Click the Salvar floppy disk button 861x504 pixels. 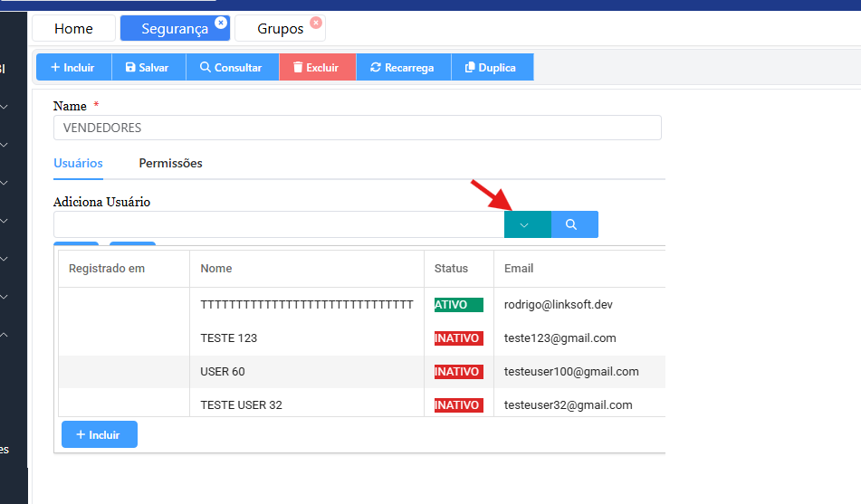coord(148,68)
